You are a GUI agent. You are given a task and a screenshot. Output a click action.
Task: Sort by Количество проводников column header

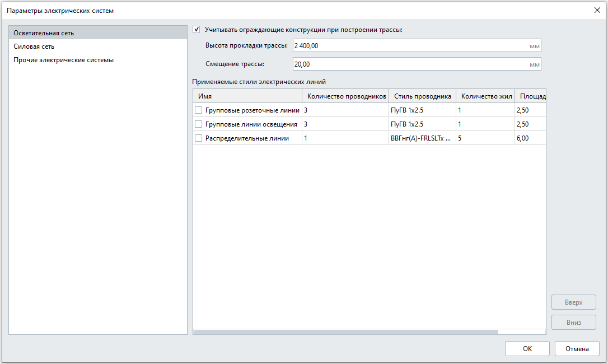345,96
